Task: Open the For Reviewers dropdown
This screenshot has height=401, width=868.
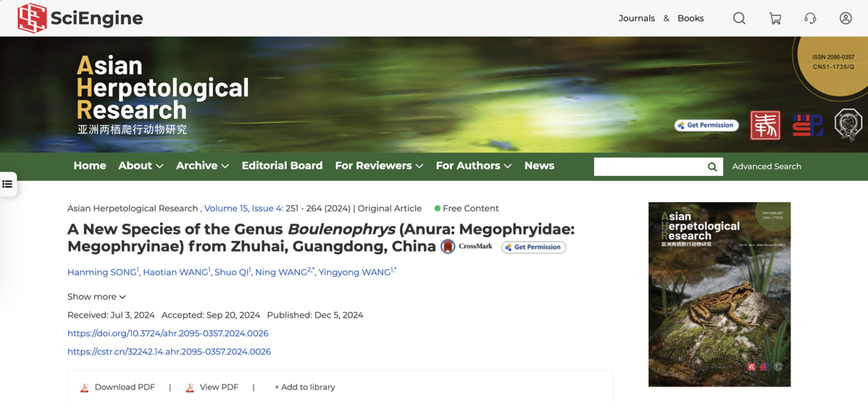Action: [x=378, y=166]
